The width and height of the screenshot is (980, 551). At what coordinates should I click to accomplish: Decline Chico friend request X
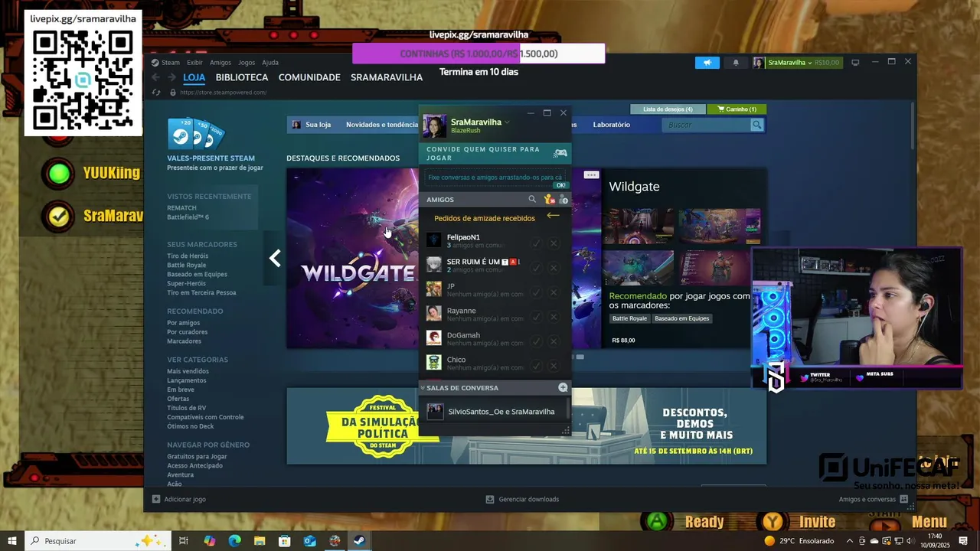pyautogui.click(x=554, y=366)
